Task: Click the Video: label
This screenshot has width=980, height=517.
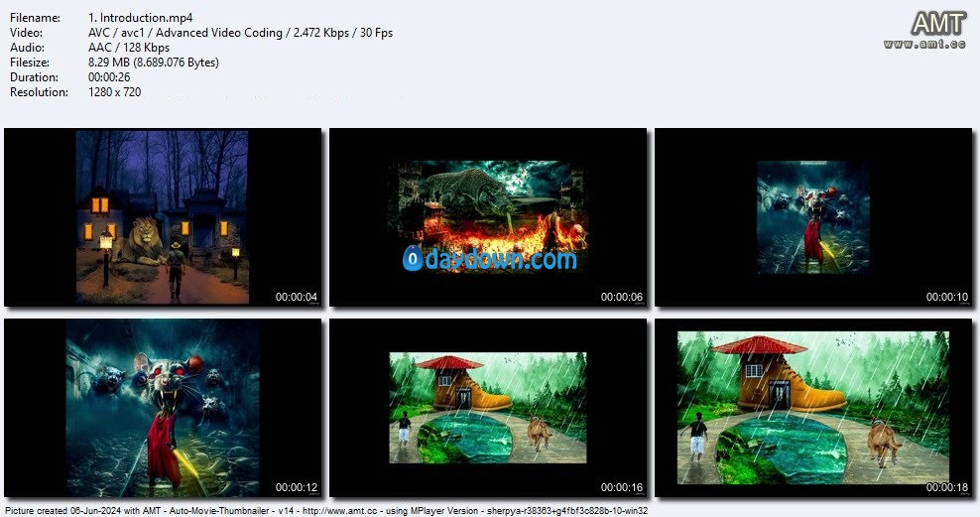Action: click(26, 33)
